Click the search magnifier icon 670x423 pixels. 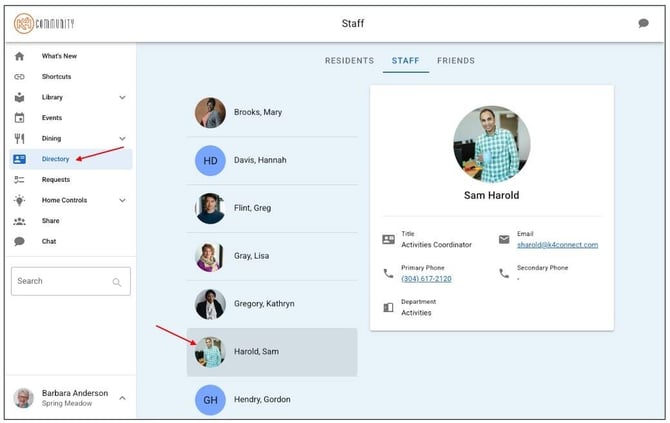click(x=117, y=282)
